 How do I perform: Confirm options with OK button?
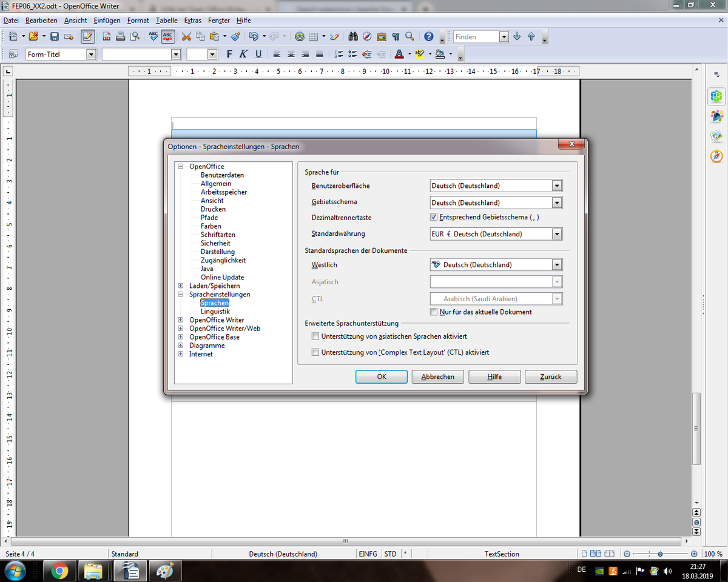pyautogui.click(x=382, y=376)
